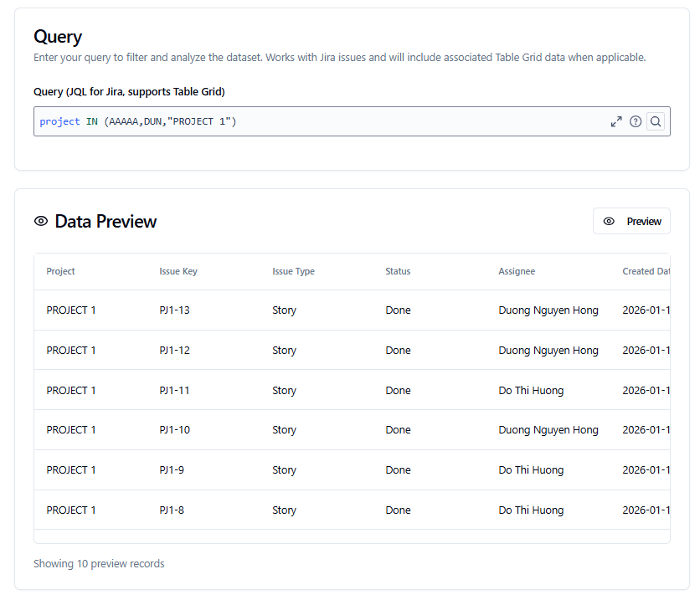Screen dimensions: 700x600
Task: Click the Project column header
Action: click(61, 271)
